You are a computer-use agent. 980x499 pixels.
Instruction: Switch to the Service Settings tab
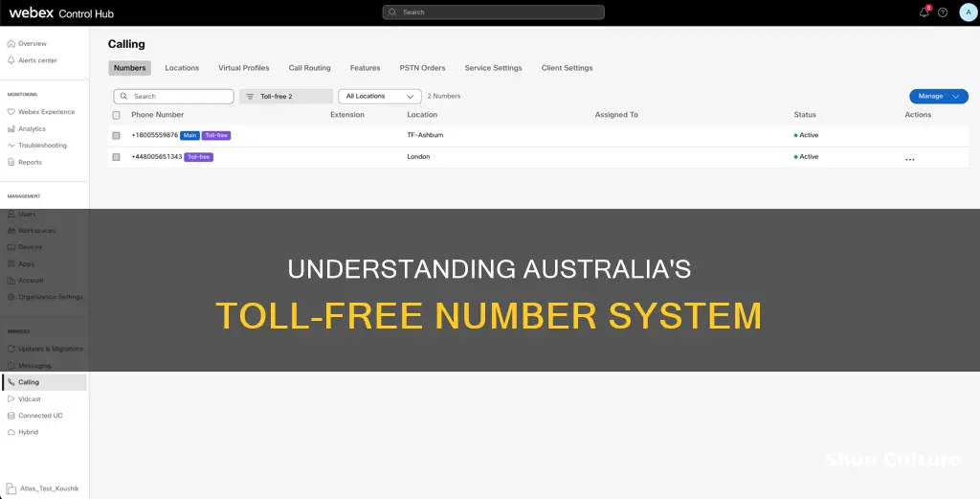point(493,68)
